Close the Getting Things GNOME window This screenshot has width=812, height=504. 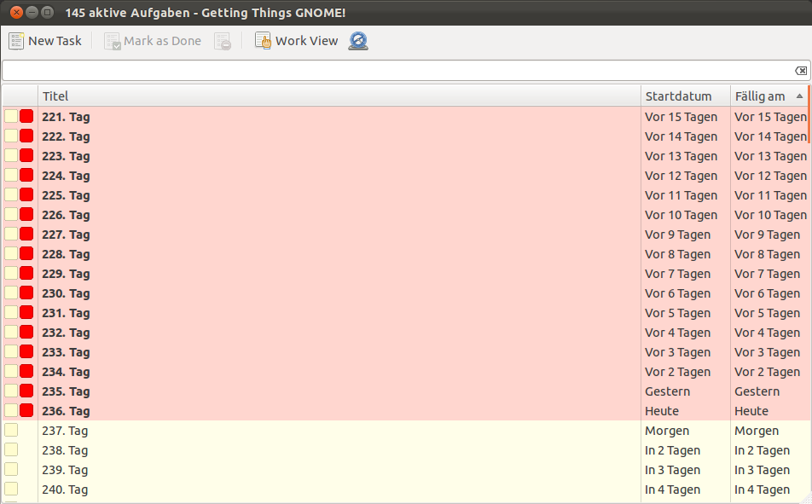coord(16,12)
